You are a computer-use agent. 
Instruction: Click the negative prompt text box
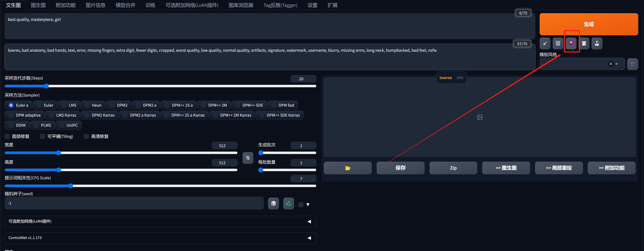coord(270,57)
